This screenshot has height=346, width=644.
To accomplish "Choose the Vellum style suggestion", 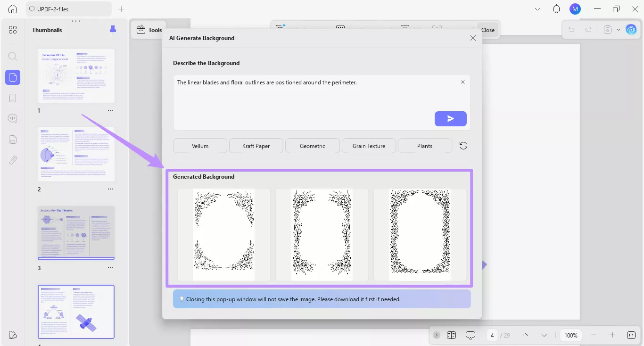I will click(200, 146).
